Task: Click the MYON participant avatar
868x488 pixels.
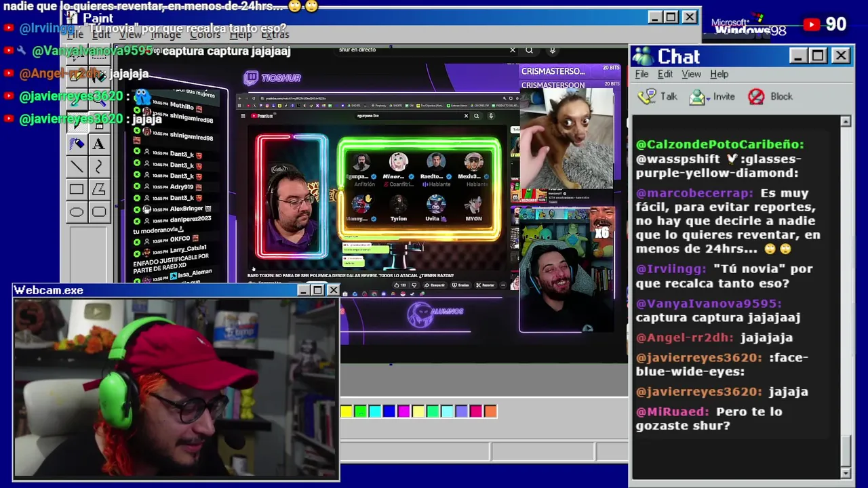Action: click(473, 205)
